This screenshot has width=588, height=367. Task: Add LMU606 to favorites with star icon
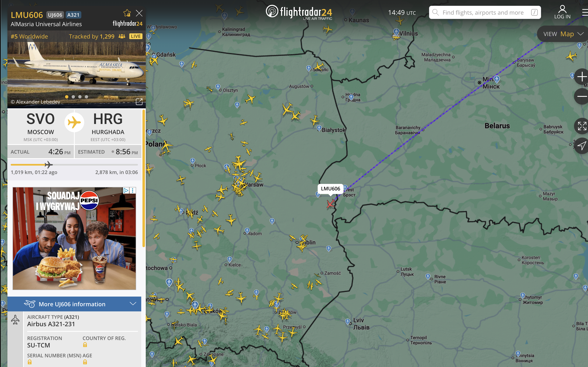click(x=127, y=13)
